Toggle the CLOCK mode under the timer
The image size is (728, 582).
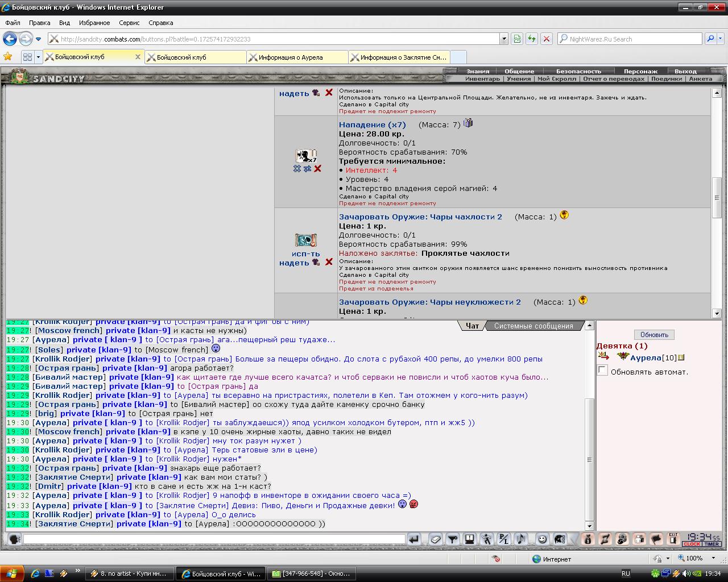(692, 544)
